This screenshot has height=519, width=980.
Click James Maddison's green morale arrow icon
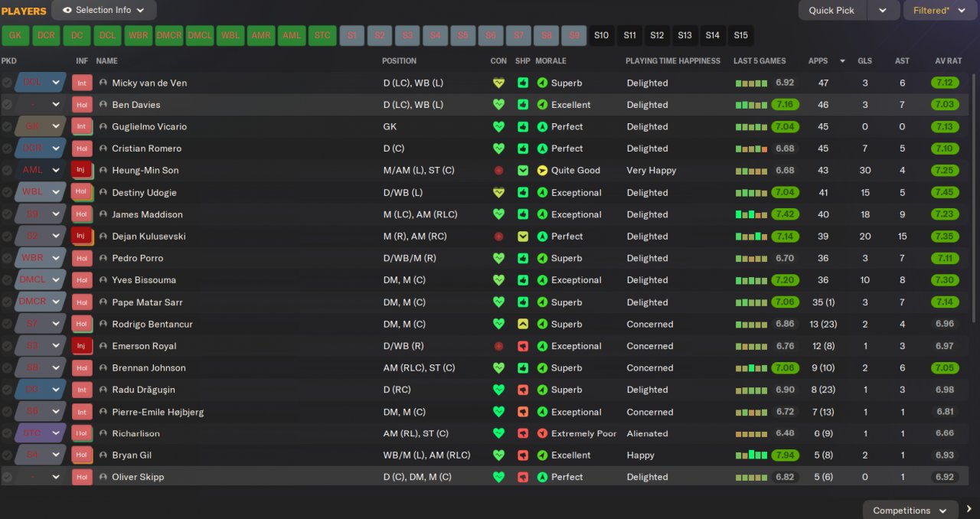[x=542, y=214]
